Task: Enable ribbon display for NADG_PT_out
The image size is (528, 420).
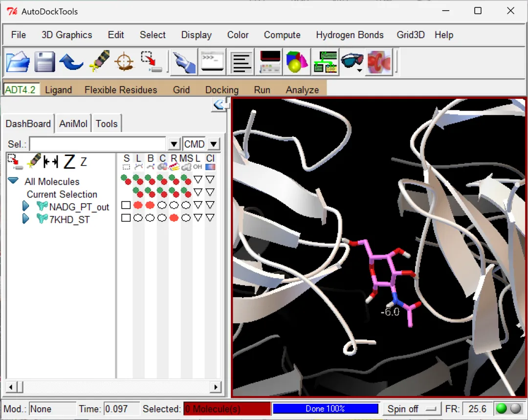Action: (x=174, y=205)
